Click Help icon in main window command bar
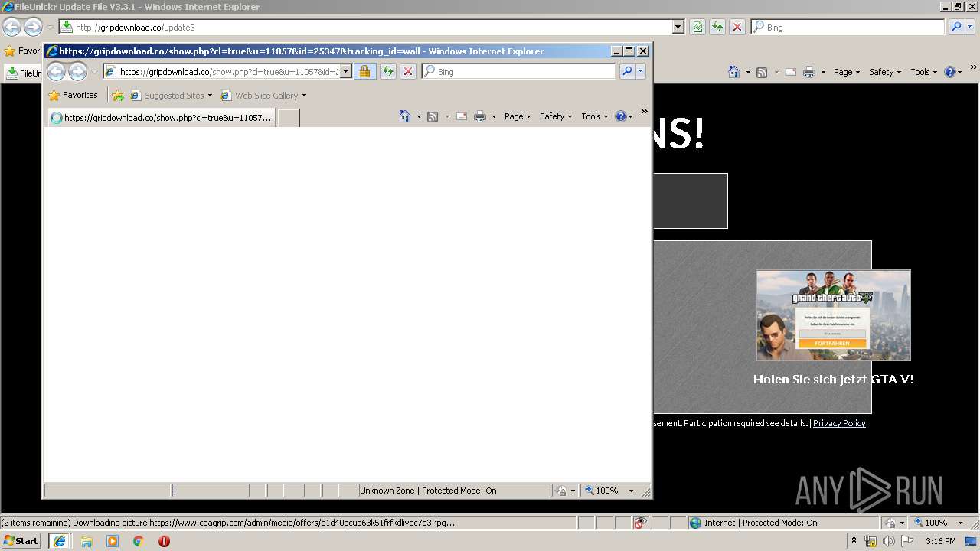The image size is (980, 551). point(949,72)
